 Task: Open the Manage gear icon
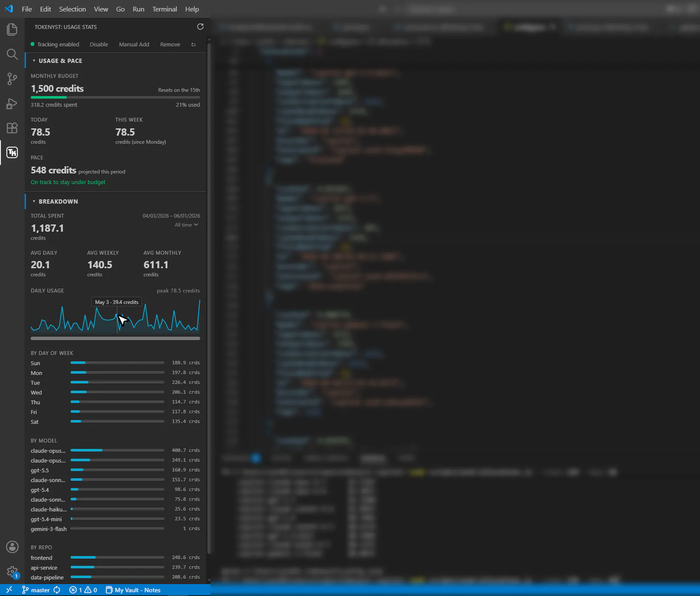coord(12,572)
